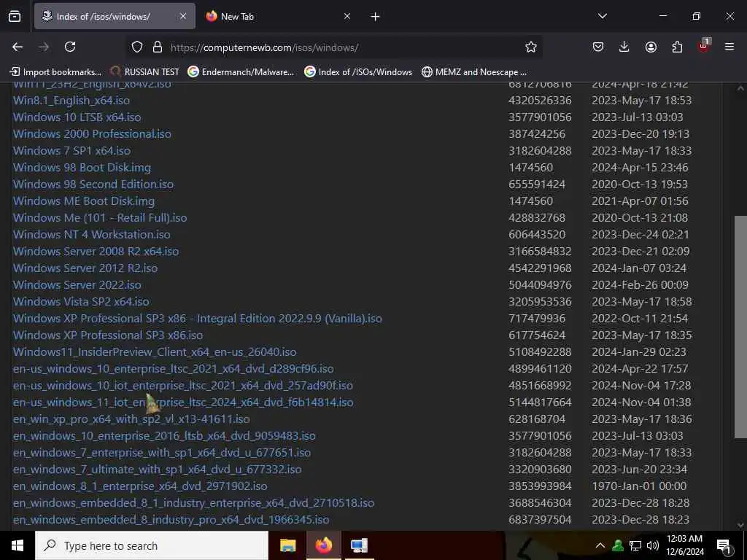The width and height of the screenshot is (747, 560).
Task: Download Windows XP Professional SP3 x86.iso
Action: [108, 335]
